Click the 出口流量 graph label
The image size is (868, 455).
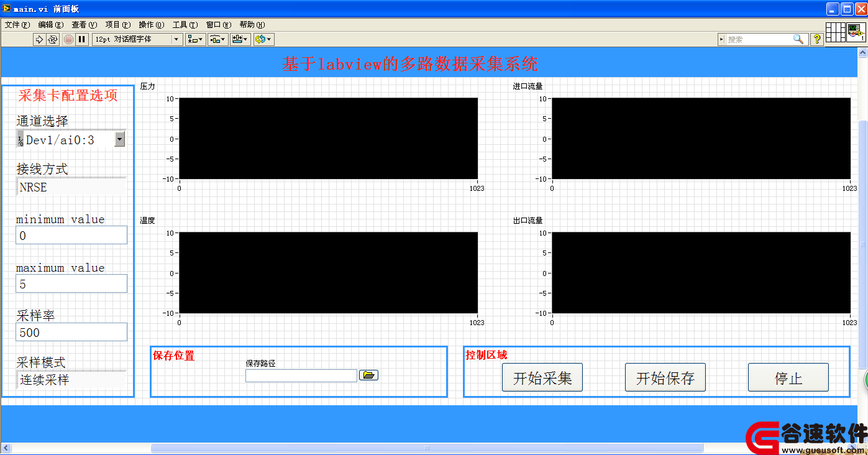point(528,221)
